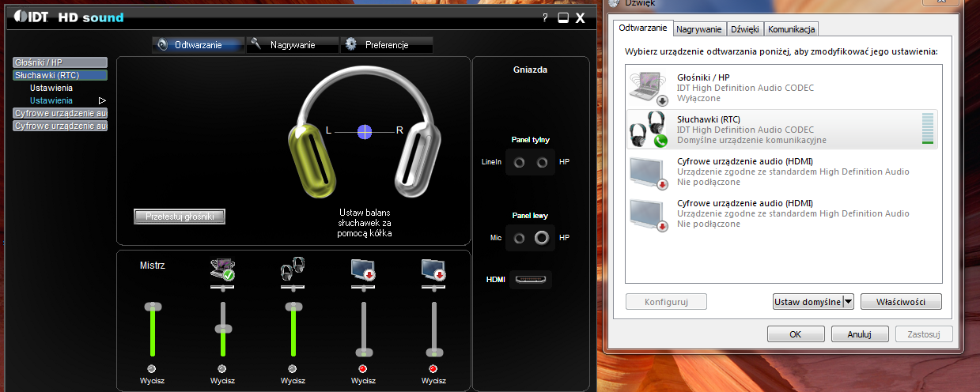
Task: Click the left panel HP jack
Action: [542, 237]
